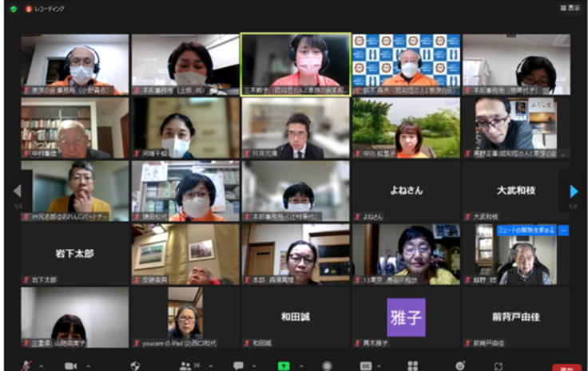Click the record button in the toolbar
Screen dimensions: 588x371
327,365
